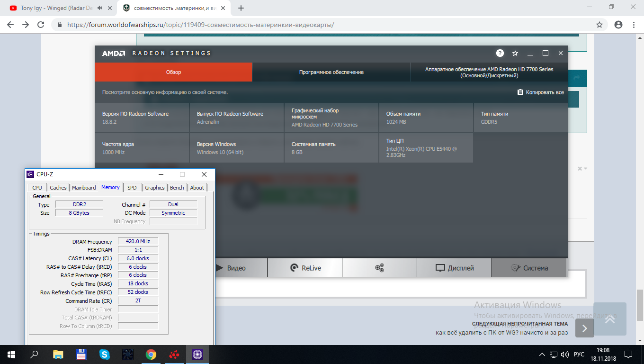Reload the page in Chrome
This screenshot has width=644, height=364.
(41, 25)
